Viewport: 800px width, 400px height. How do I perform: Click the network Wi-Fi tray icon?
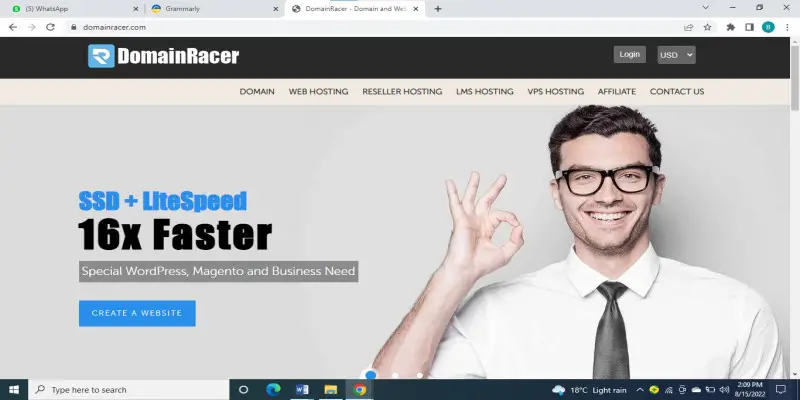[x=668, y=390]
